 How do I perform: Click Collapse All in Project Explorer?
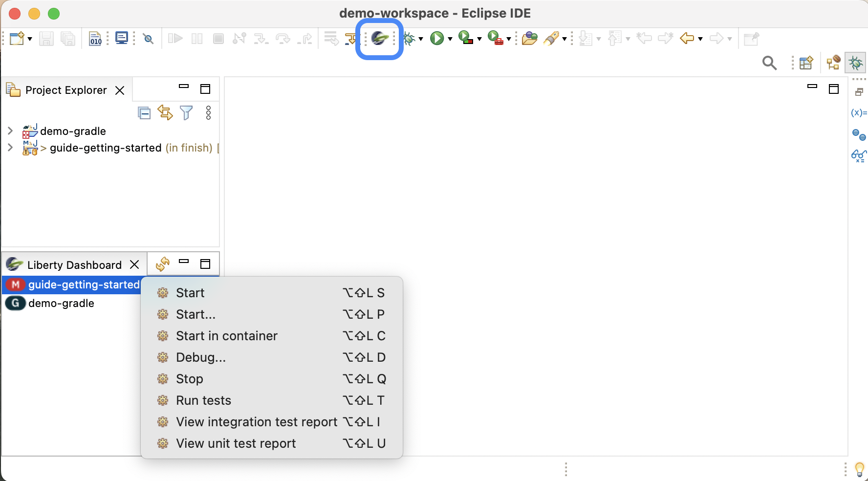click(144, 113)
